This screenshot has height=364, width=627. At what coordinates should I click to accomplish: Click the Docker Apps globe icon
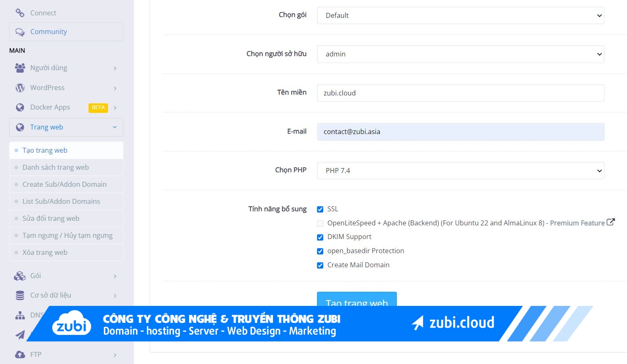click(20, 107)
